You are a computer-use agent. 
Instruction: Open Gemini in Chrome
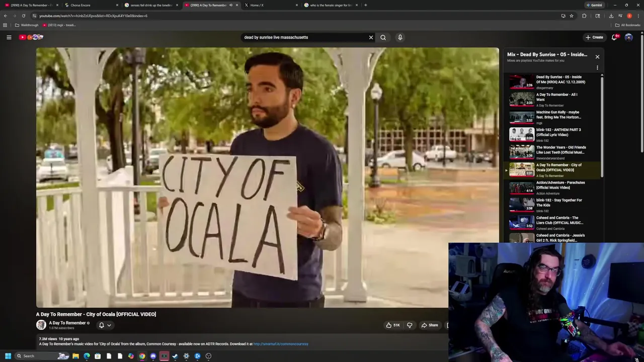click(594, 5)
